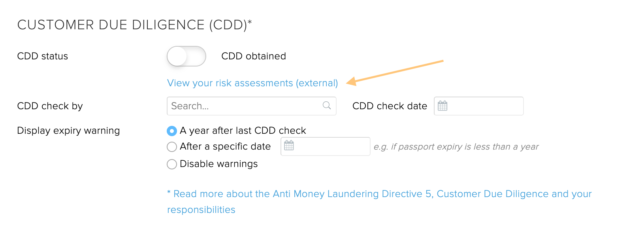Image resolution: width=644 pixels, height=243 pixels.
Task: Select A year after last CDD check
Action: tap(172, 131)
